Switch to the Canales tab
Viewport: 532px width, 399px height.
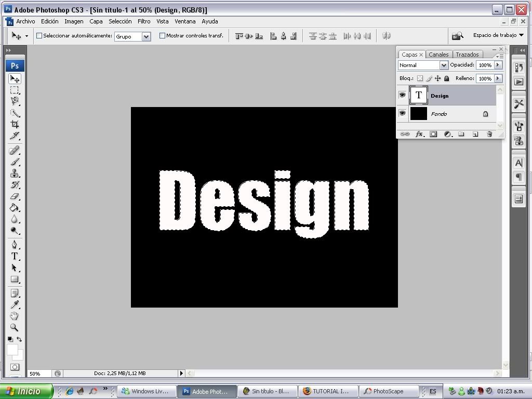pyautogui.click(x=438, y=54)
